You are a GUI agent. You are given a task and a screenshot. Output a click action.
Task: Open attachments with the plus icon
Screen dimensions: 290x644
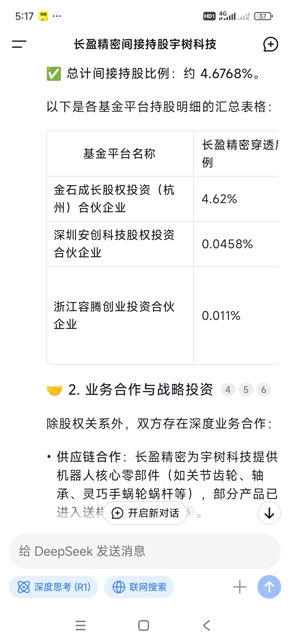(x=240, y=587)
